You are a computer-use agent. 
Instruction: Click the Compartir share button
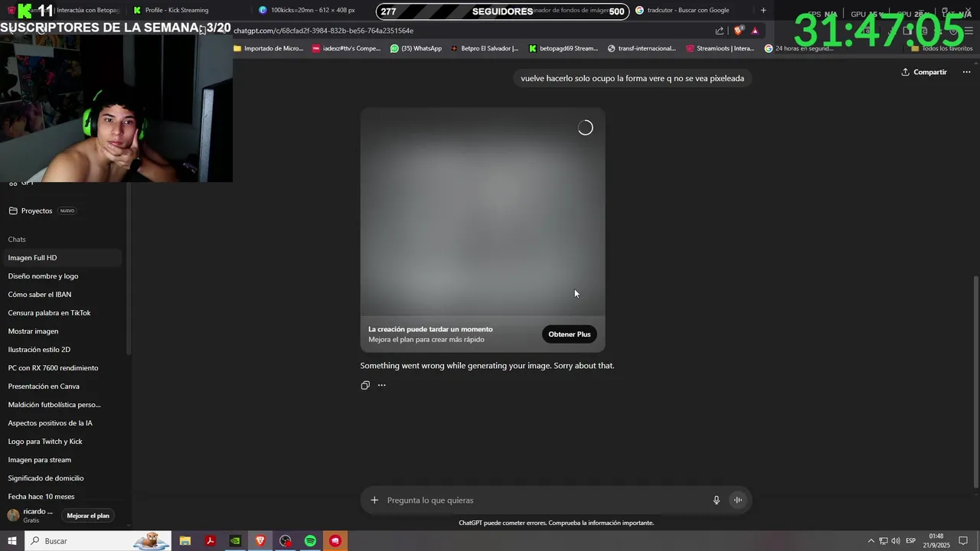(924, 72)
